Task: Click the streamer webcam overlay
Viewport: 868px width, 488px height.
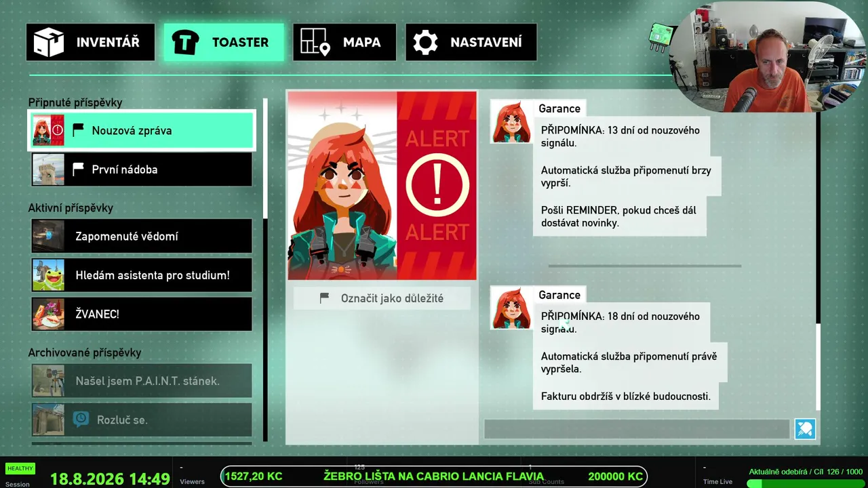Action: (x=770, y=56)
